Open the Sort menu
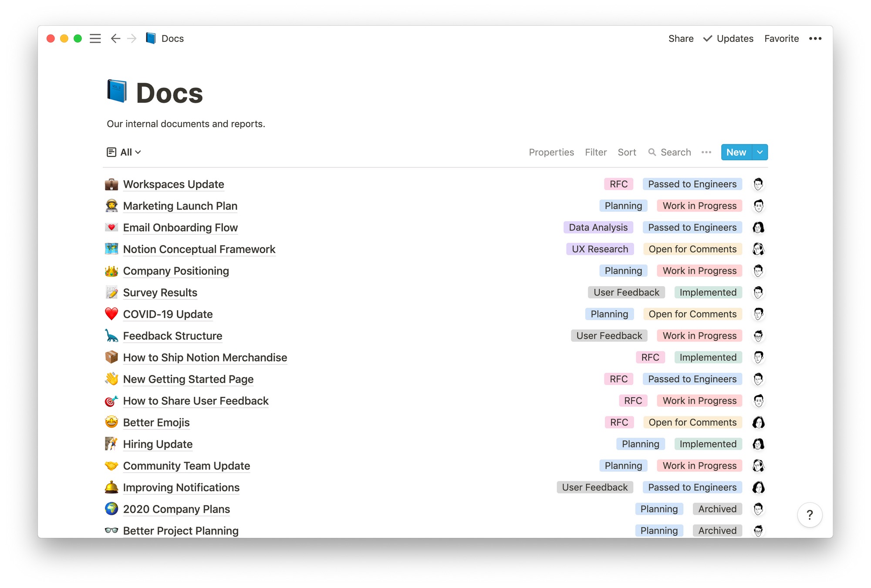The width and height of the screenshot is (871, 588). point(627,152)
